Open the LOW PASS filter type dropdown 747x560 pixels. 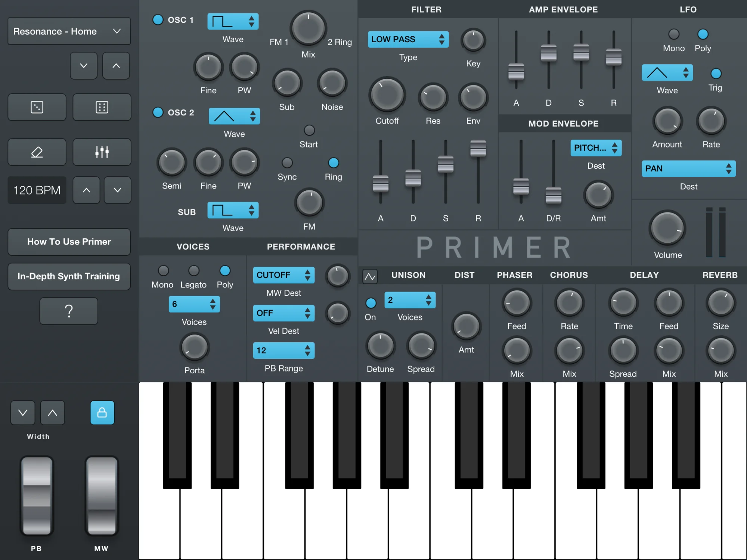[408, 39]
